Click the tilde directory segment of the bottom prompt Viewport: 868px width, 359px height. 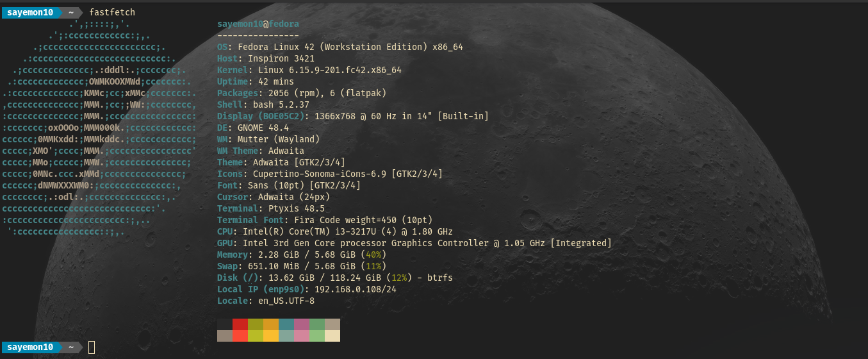pos(72,347)
